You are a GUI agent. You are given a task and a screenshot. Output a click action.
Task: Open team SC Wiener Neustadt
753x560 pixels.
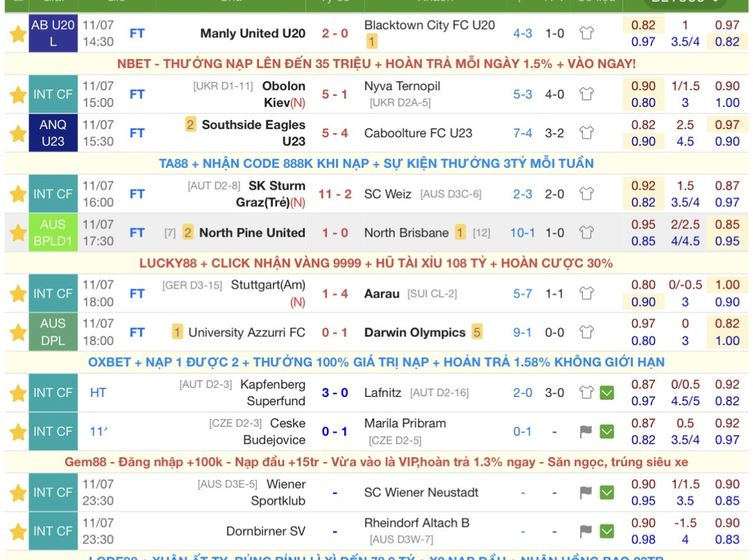421,492
